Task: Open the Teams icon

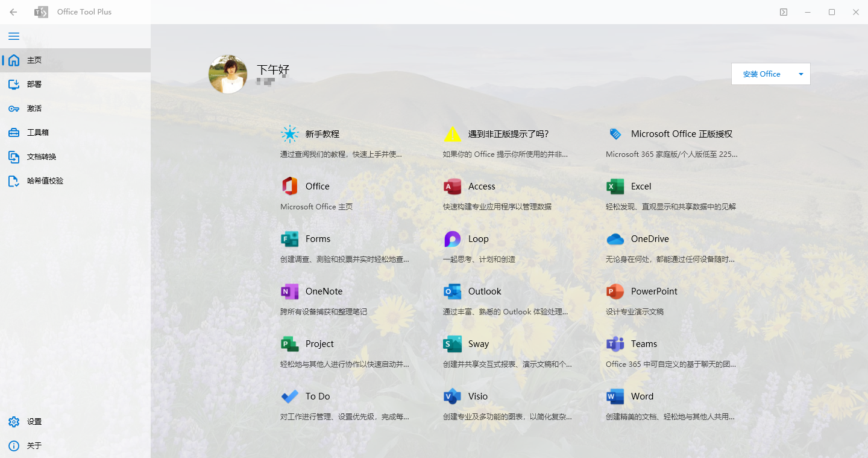Action: (615, 344)
